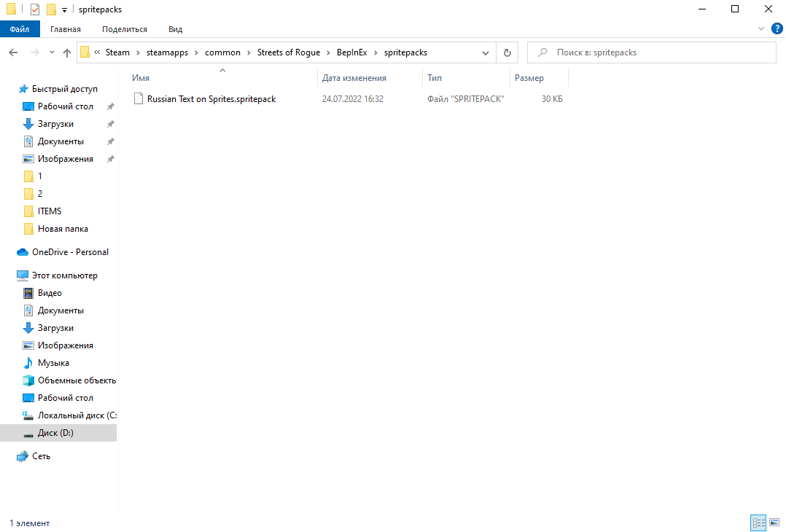Navigate to Steam in the address bar

117,52
